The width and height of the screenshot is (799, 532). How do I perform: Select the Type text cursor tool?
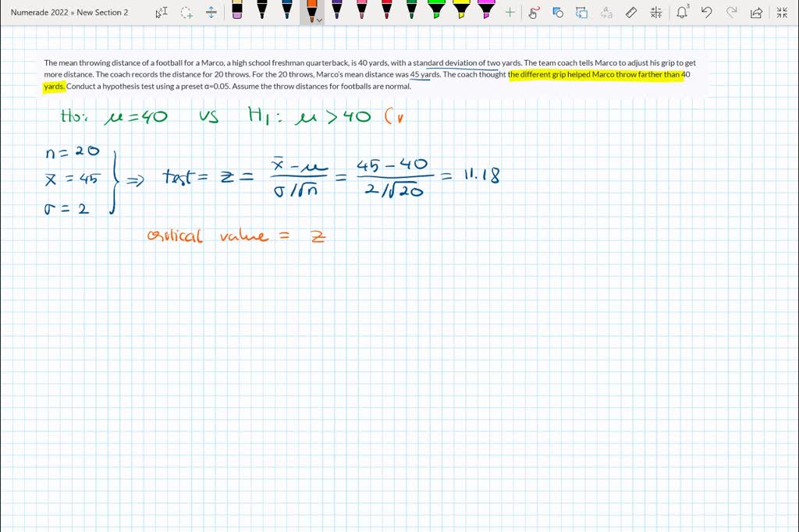click(161, 12)
